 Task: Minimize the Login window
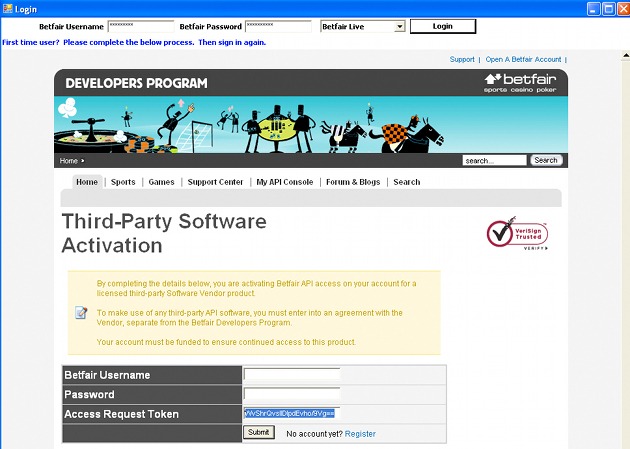[593, 9]
